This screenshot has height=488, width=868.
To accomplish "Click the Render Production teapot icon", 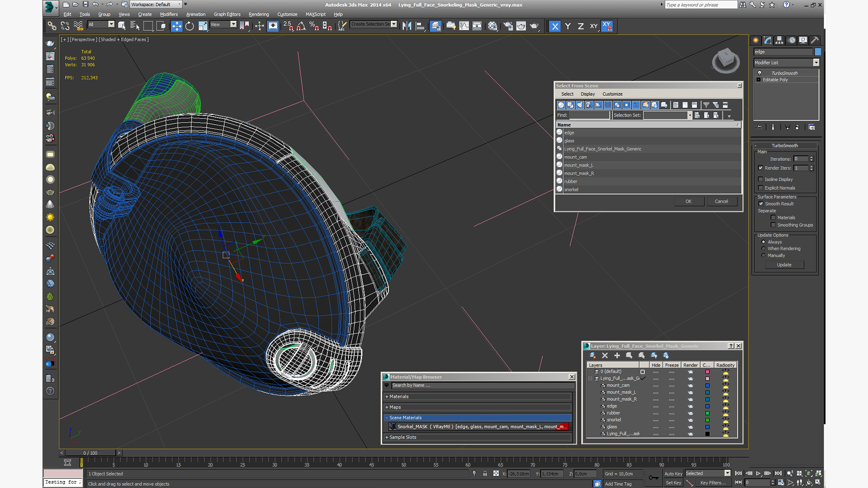I will [534, 26].
